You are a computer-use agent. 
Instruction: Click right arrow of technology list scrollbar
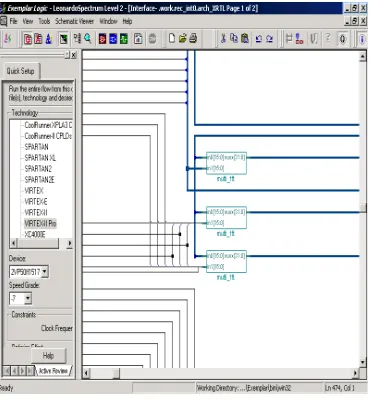(69, 243)
